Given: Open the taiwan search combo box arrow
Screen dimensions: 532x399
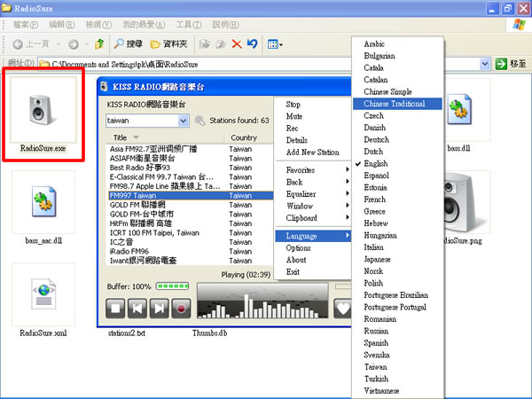Looking at the screenshot, I should click(x=184, y=121).
